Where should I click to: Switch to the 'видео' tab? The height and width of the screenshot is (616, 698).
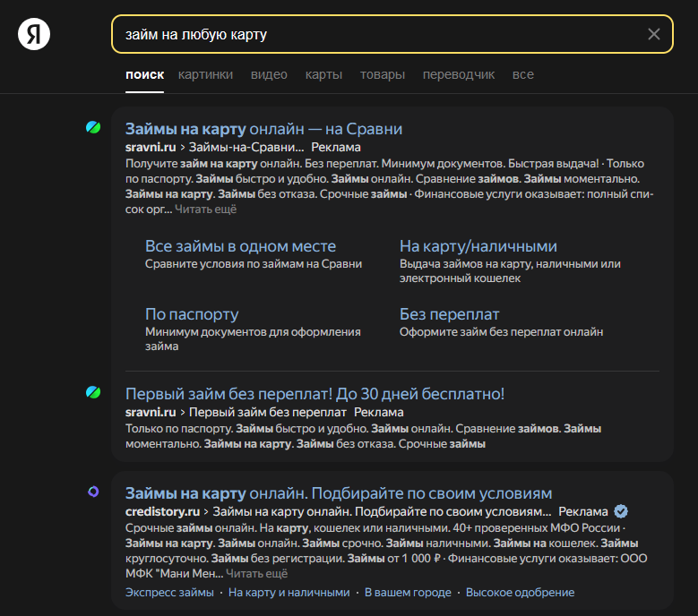tap(269, 74)
